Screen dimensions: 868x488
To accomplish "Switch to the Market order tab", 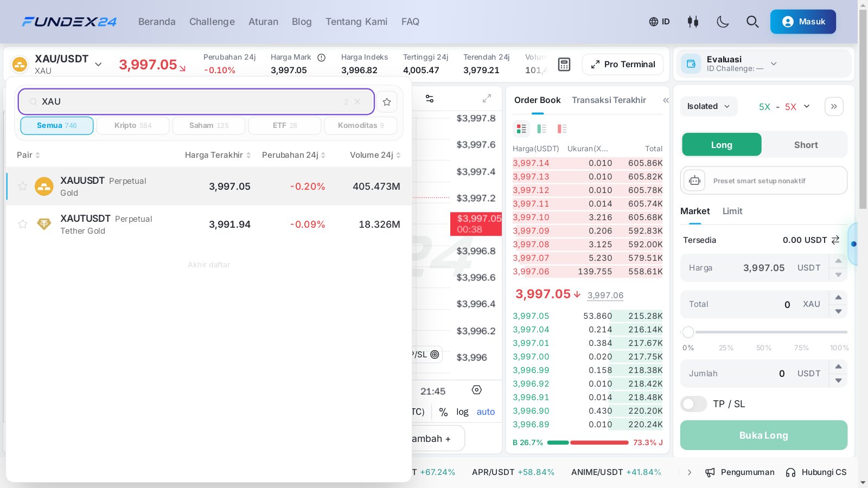I will (695, 211).
